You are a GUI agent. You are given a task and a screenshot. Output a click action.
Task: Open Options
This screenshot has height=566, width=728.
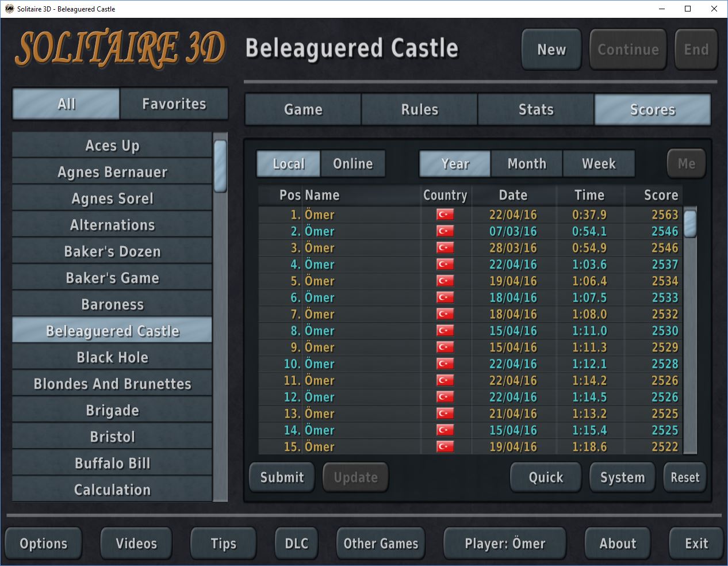coord(44,544)
